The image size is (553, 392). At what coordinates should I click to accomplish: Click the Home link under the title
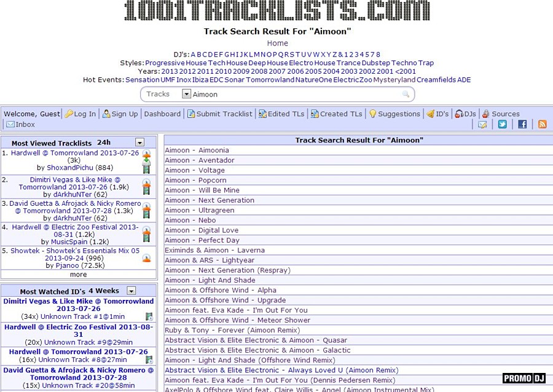coord(277,43)
